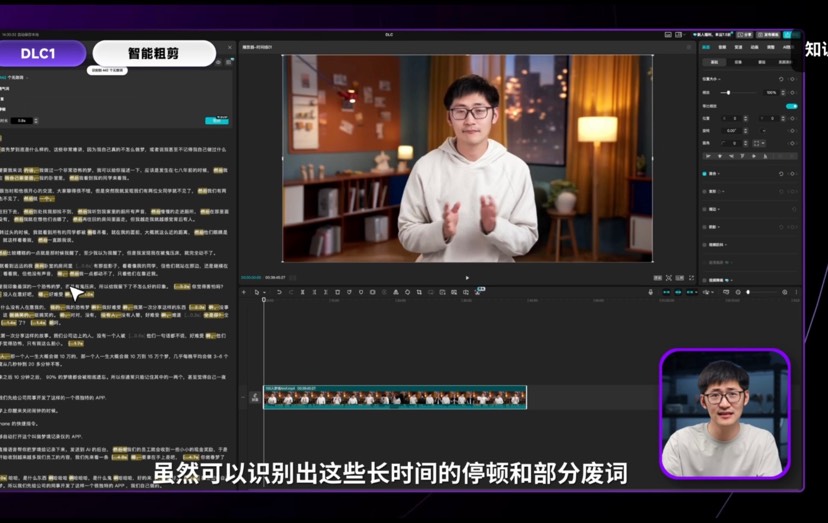The width and height of the screenshot is (828, 523).
Task: Click the third alignment icon in the align row
Action: (731, 156)
